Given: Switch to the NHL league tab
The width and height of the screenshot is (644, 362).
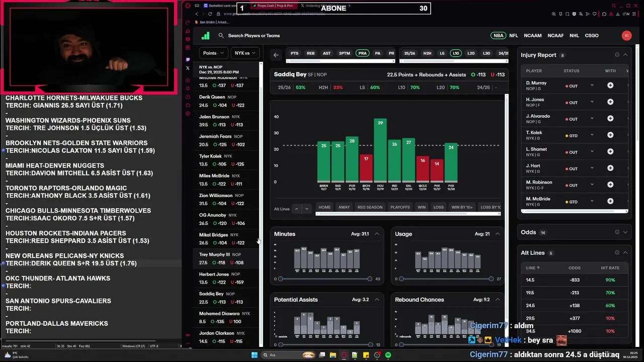Looking at the screenshot, I should coord(574,36).
